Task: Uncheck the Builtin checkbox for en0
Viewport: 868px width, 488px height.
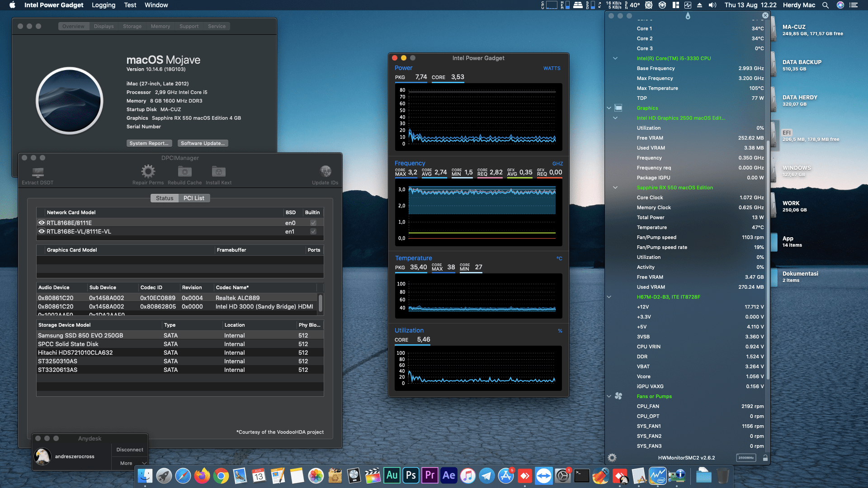Action: (x=313, y=222)
